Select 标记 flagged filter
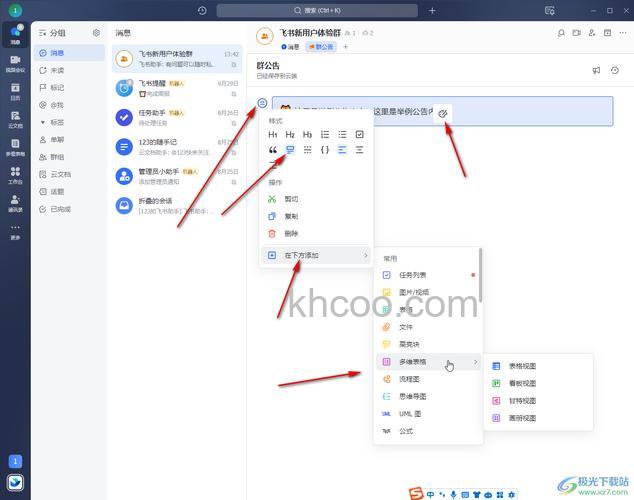Viewport: 634px width, 500px height. click(x=70, y=88)
